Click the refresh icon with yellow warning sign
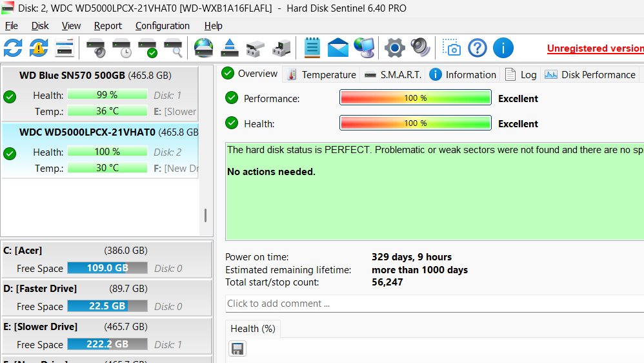The width and height of the screenshot is (644, 363). point(39,48)
